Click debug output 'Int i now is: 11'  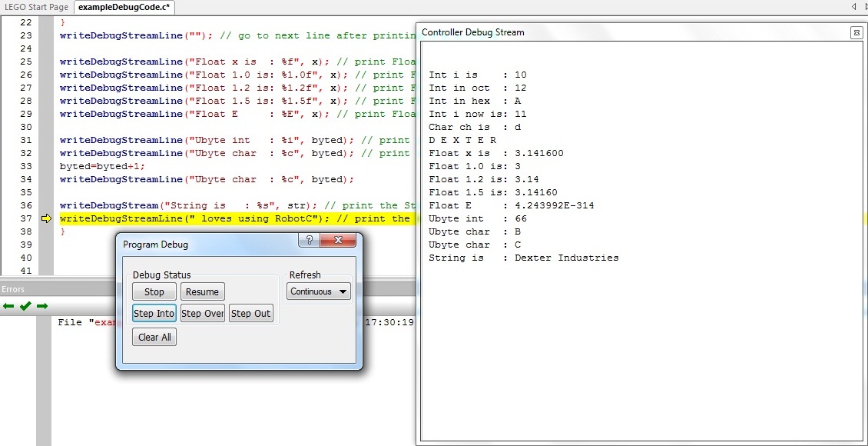coord(478,114)
